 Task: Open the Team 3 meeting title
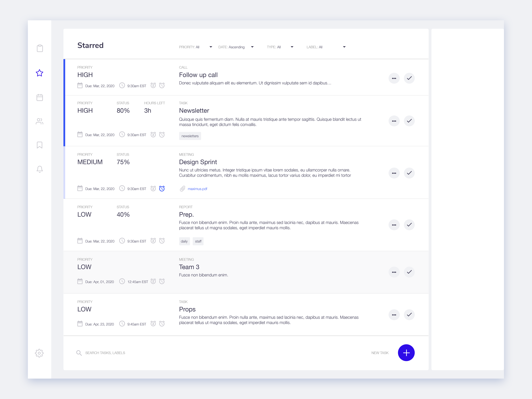[x=189, y=267]
